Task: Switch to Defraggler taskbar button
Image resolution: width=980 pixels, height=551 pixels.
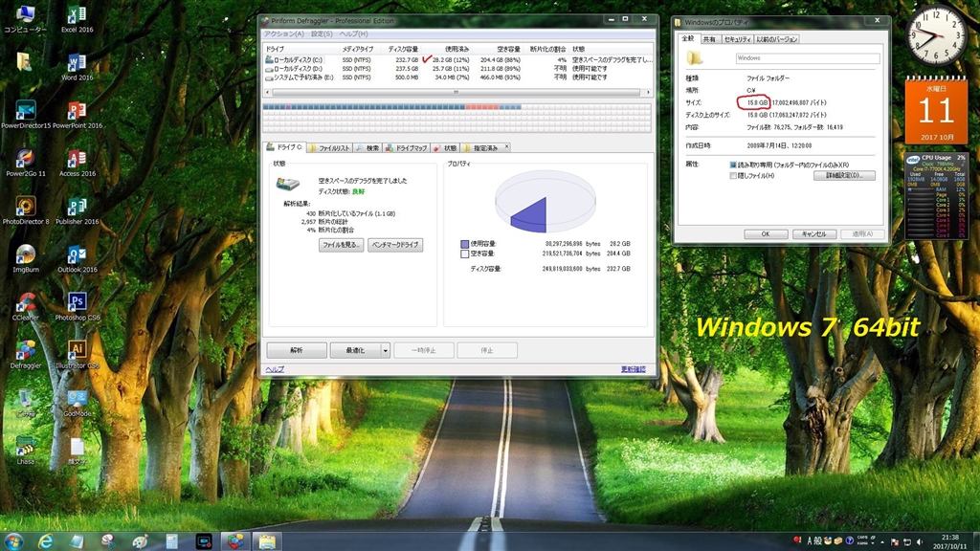Action: (235, 541)
